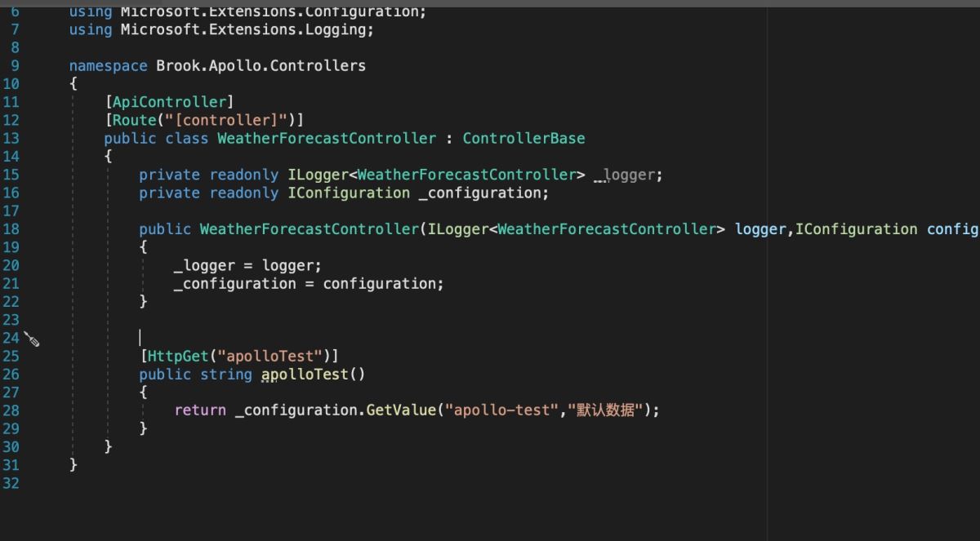Click line number 32 in gutter
This screenshot has width=980, height=541.
[x=11, y=483]
